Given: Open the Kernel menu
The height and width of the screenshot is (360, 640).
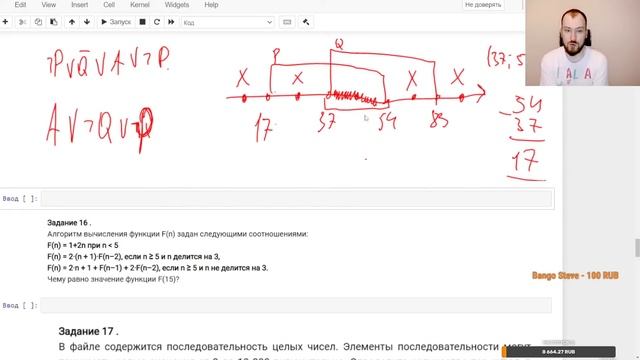Looking at the screenshot, I should [140, 5].
